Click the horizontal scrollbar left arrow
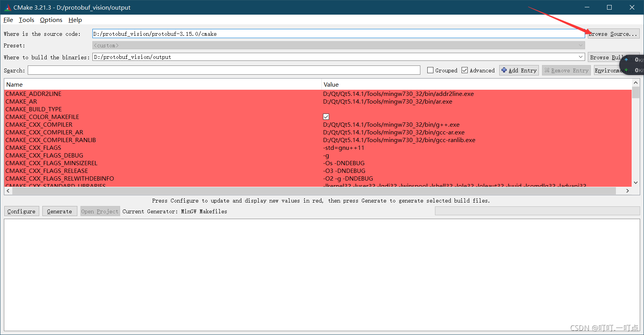644x335 pixels. point(8,191)
